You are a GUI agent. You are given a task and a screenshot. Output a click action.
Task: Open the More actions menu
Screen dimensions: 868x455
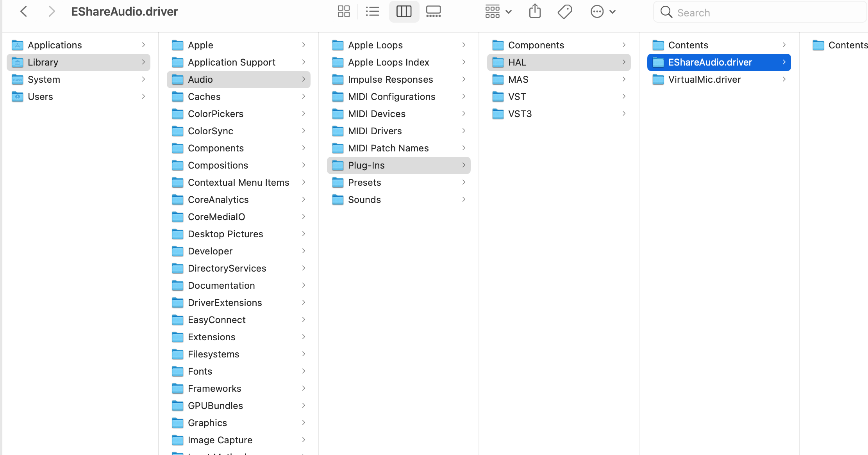click(603, 12)
